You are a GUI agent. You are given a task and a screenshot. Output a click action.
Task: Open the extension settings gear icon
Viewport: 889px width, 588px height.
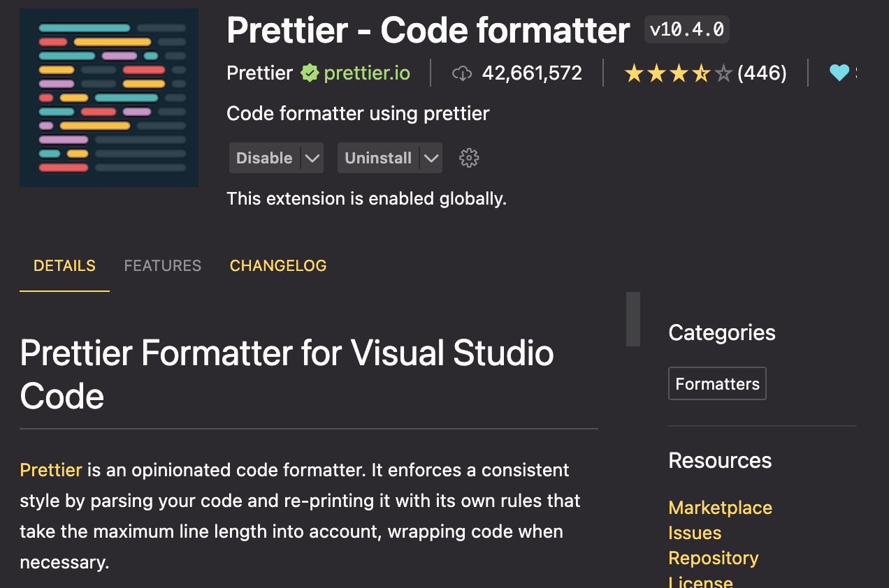468,158
